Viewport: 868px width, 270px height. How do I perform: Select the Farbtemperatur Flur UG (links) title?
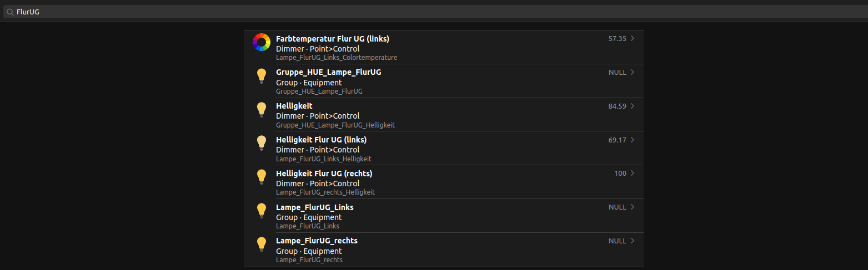click(332, 39)
